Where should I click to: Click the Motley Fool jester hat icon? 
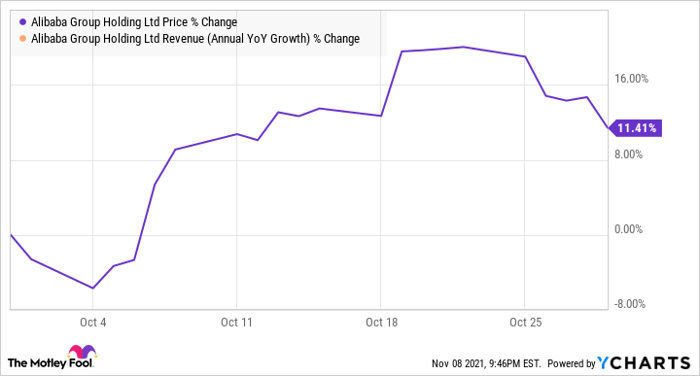coord(82,352)
